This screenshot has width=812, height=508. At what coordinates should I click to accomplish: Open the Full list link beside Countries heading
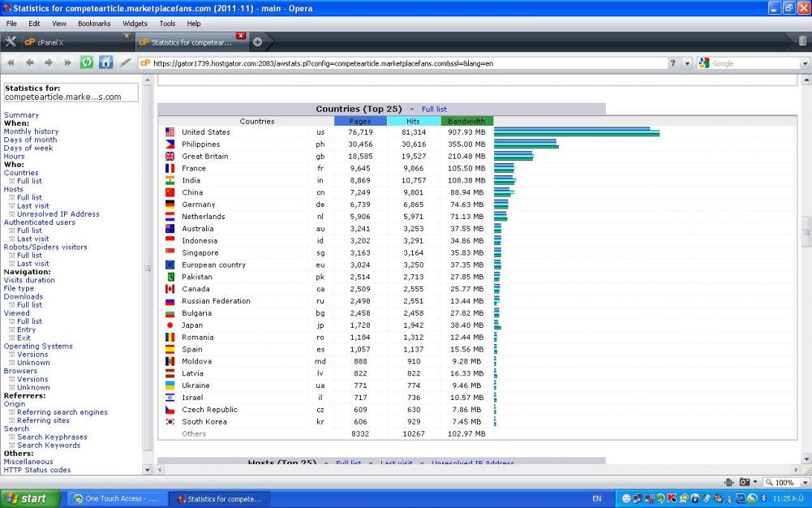(434, 109)
